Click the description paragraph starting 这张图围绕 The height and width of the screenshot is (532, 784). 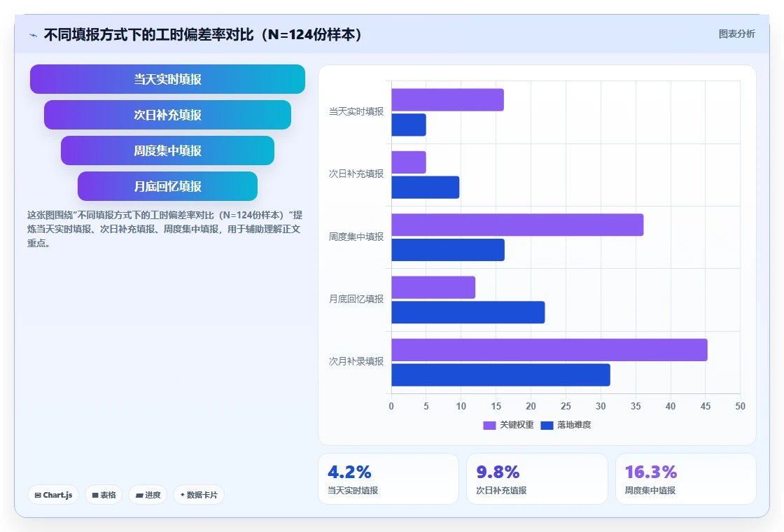point(165,229)
